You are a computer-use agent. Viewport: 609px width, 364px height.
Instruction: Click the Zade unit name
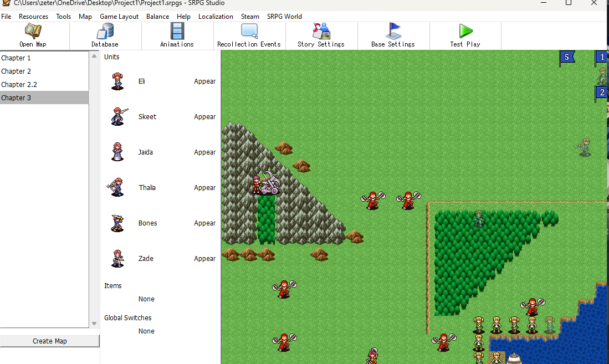146,258
